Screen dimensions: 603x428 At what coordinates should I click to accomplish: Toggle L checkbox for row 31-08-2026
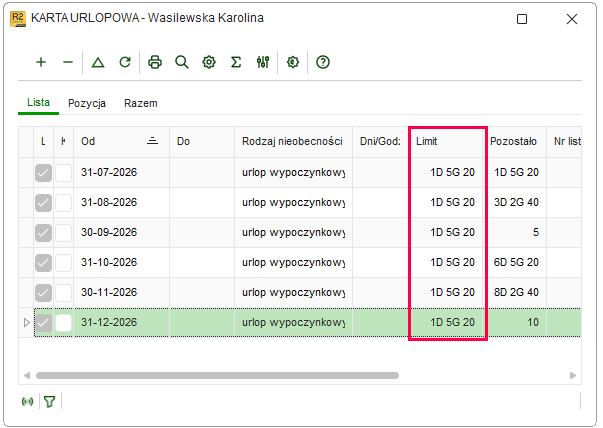point(43,203)
